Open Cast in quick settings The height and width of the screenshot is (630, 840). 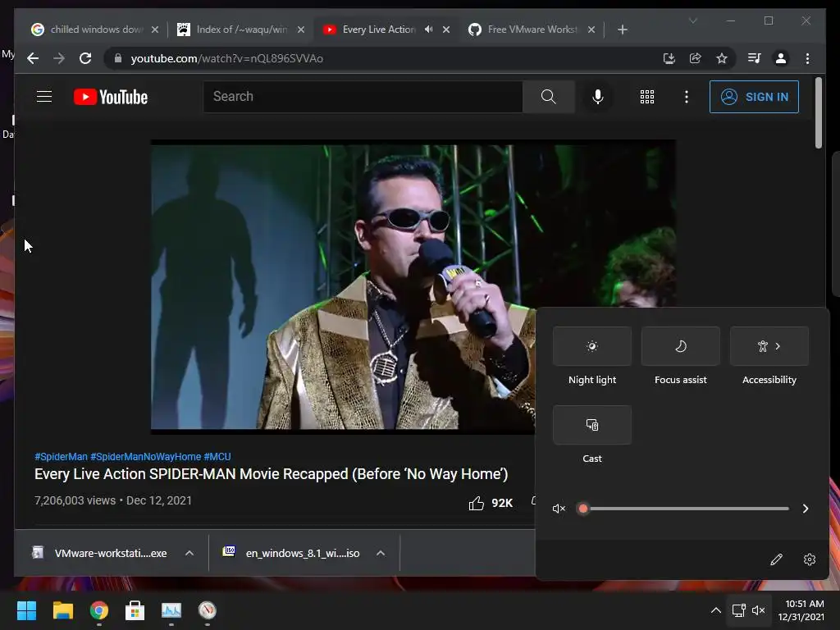(x=592, y=425)
